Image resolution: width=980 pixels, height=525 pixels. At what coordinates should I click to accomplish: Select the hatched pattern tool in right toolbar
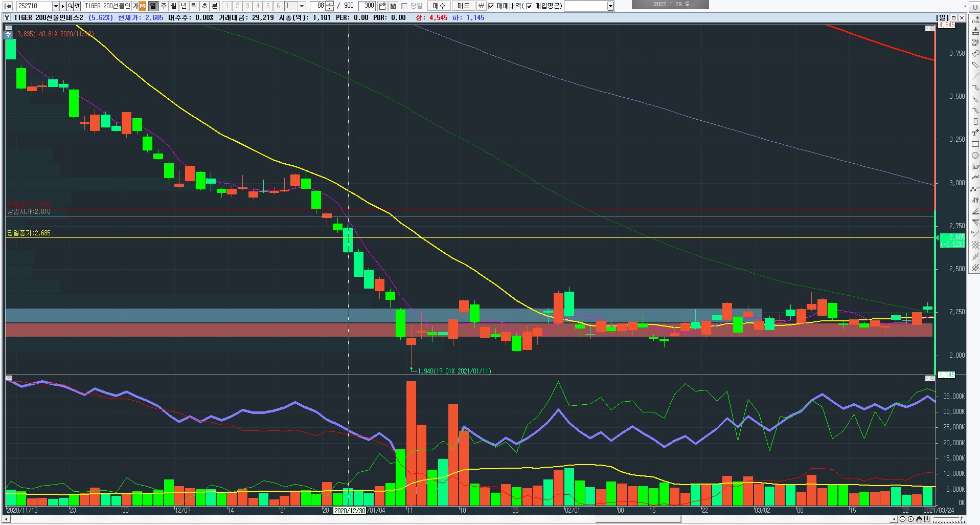coord(975,246)
